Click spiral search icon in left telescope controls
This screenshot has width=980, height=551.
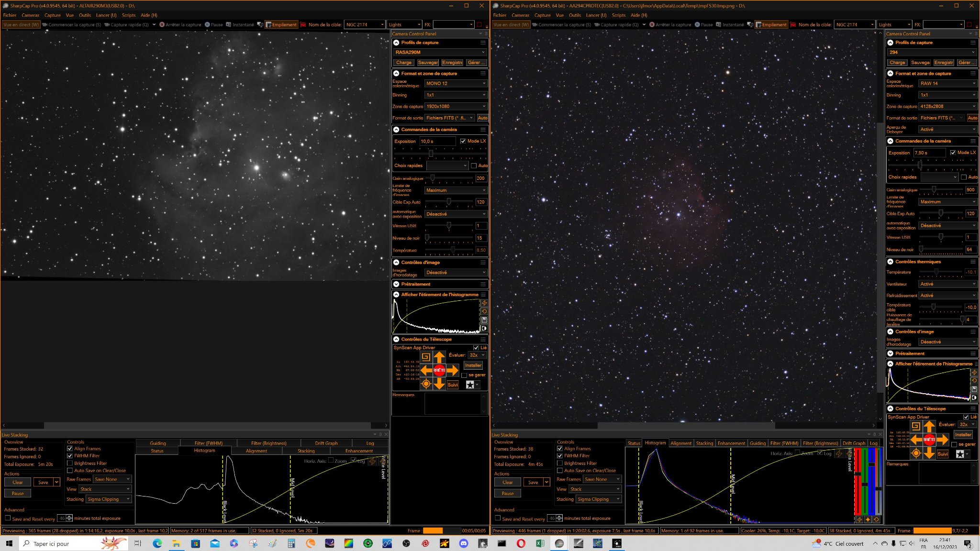426,357
